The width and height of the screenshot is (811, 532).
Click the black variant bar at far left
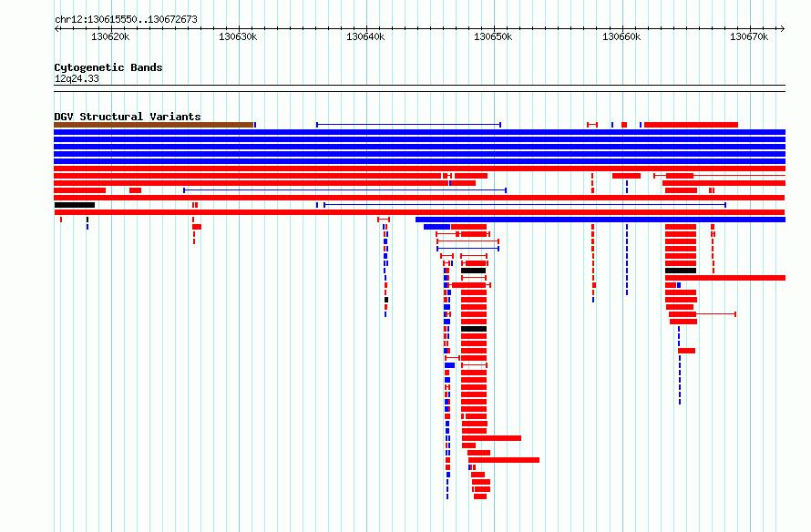75,205
